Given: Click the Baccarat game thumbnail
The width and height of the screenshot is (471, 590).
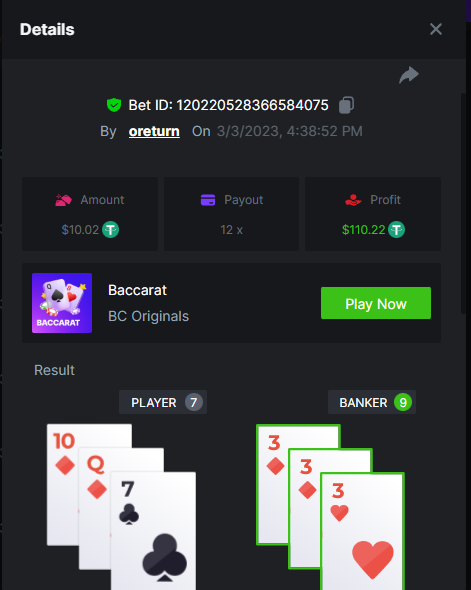Looking at the screenshot, I should coord(62,303).
